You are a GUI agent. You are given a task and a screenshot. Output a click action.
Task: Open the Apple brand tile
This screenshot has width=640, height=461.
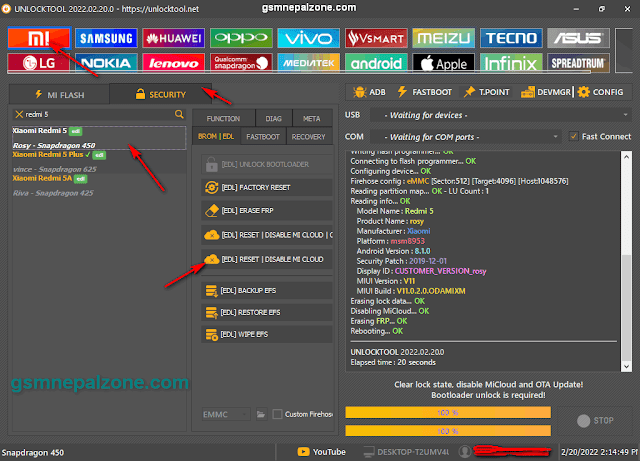click(x=444, y=62)
